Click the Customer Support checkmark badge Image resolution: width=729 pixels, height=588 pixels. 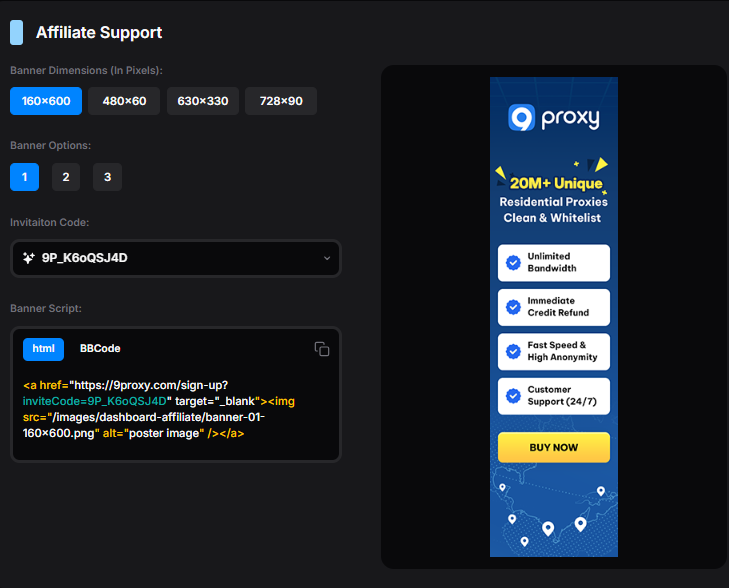tap(513, 396)
